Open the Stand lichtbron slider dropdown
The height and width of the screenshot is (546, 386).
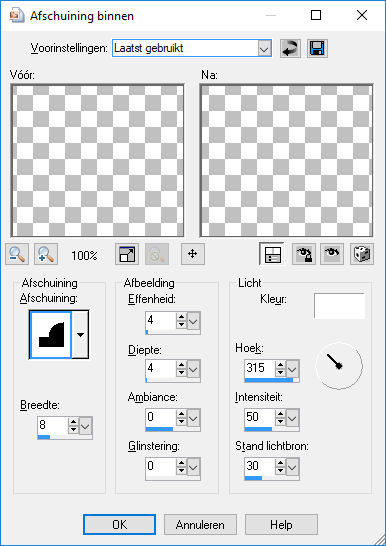[293, 467]
